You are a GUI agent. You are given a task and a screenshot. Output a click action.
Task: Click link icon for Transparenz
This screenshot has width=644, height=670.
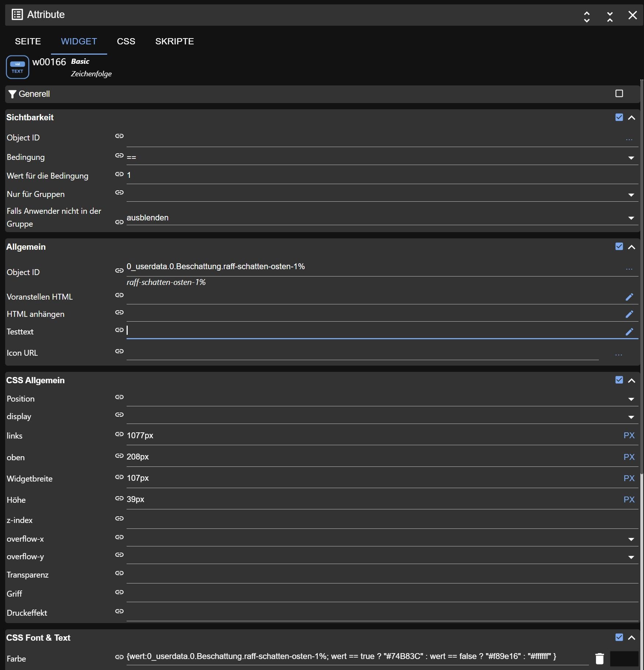click(x=119, y=573)
